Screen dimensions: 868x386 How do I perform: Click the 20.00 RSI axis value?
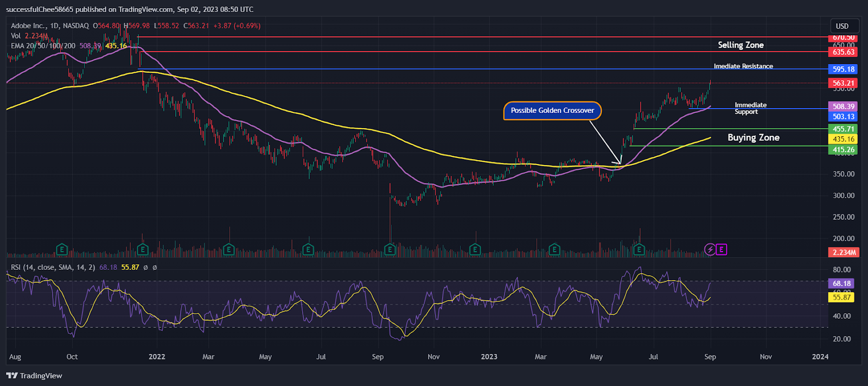pyautogui.click(x=842, y=339)
